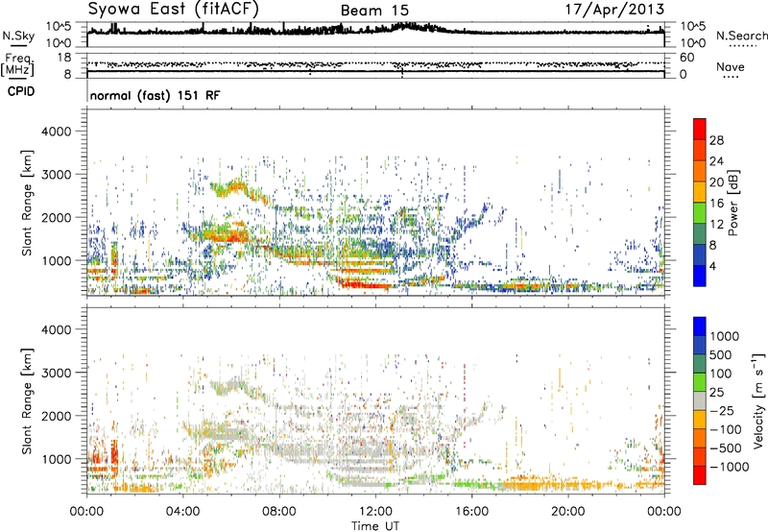
Task: Click the 'Beam 15' heading
Action: tap(374, 11)
